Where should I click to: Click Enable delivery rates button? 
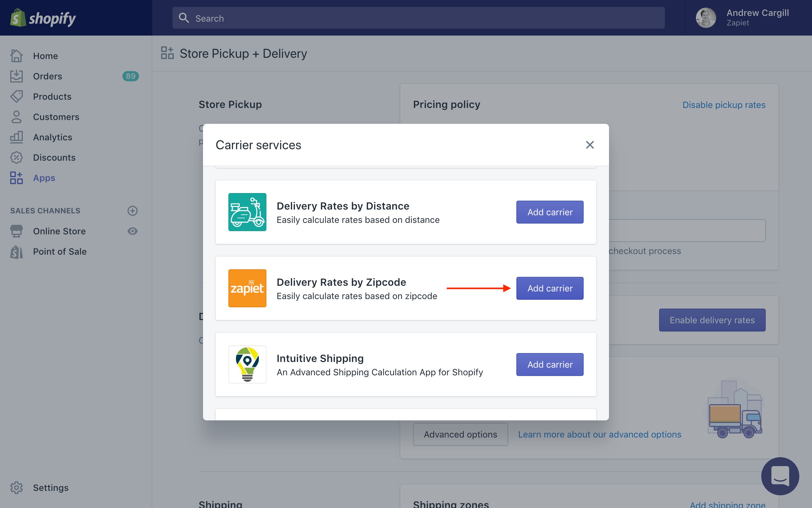pyautogui.click(x=712, y=320)
